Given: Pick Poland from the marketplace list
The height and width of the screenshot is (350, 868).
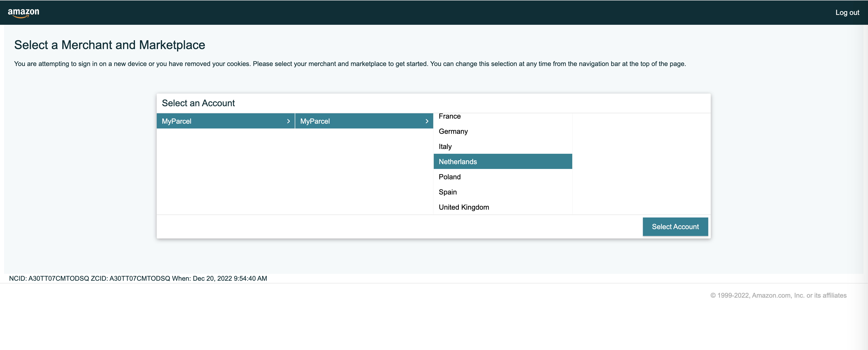Looking at the screenshot, I should (449, 177).
